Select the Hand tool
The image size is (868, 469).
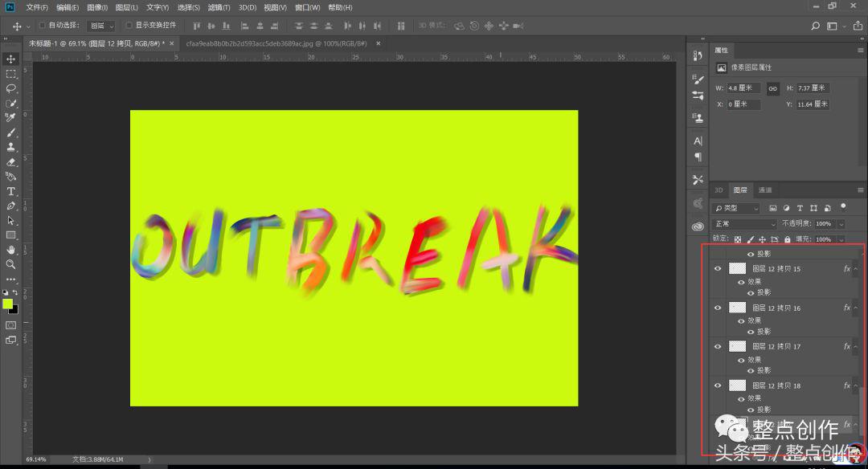click(10, 250)
